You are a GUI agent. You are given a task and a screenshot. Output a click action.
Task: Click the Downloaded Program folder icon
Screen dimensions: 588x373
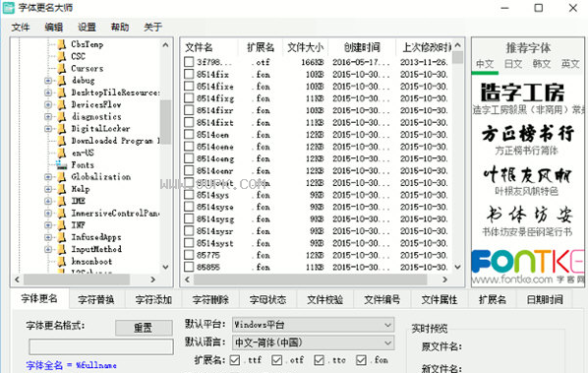point(62,141)
